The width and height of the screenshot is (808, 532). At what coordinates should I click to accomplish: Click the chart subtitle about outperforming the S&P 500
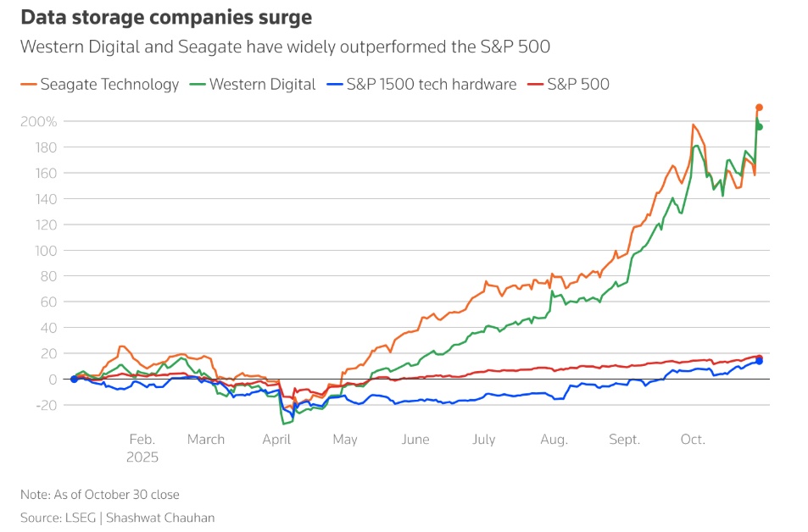point(285,47)
